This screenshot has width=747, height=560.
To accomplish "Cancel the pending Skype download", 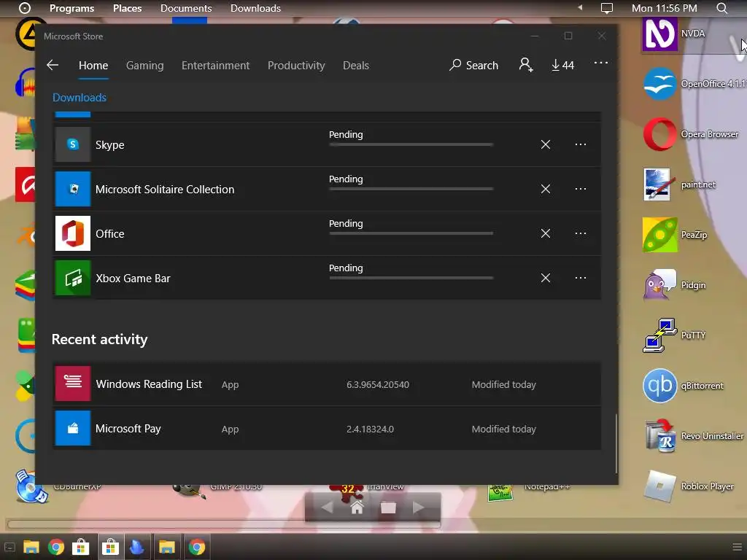I will [546, 144].
